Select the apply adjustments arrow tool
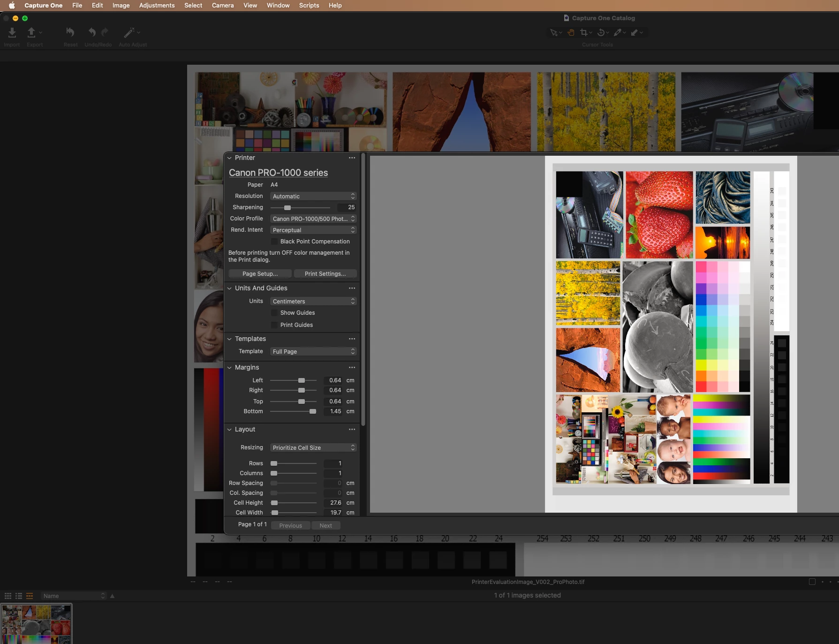839x644 pixels. (x=635, y=32)
